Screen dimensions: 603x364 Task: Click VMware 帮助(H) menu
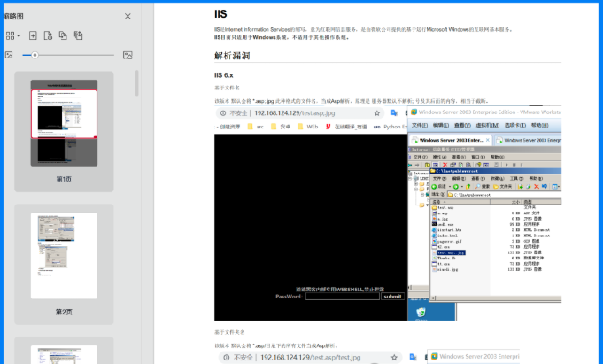[540, 126]
